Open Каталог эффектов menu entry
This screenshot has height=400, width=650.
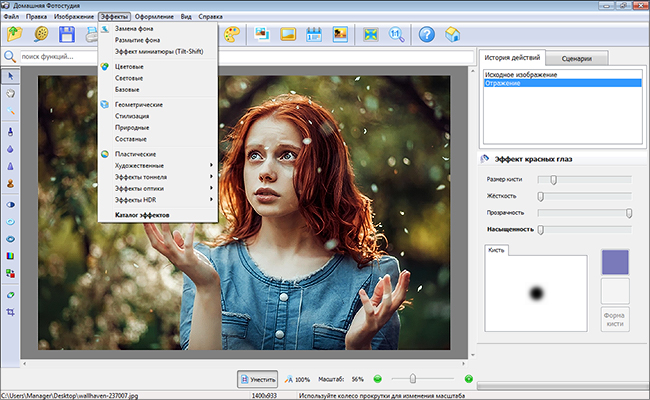coord(142,215)
